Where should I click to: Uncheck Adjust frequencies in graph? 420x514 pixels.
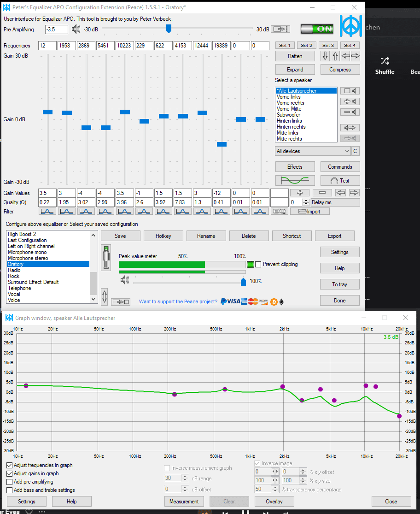(x=10, y=465)
